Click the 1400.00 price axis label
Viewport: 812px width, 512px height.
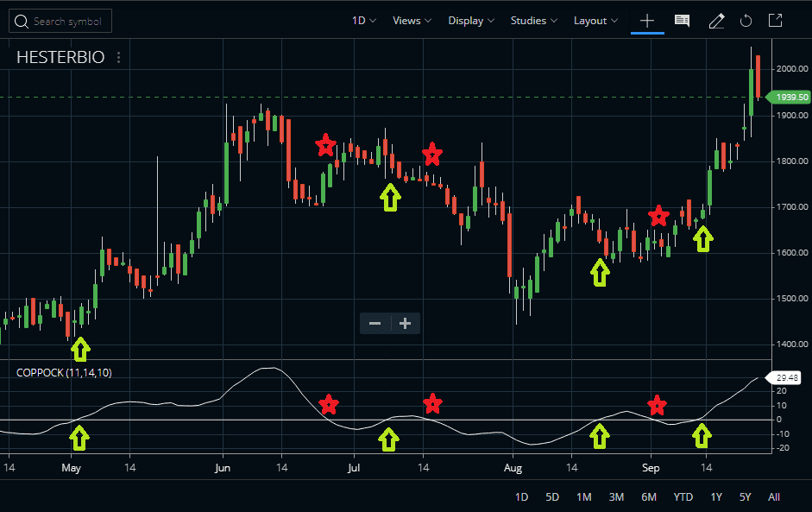coord(792,344)
